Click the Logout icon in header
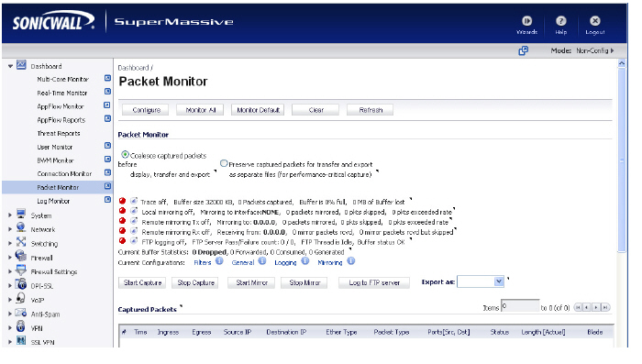The image size is (642, 364). [x=595, y=21]
